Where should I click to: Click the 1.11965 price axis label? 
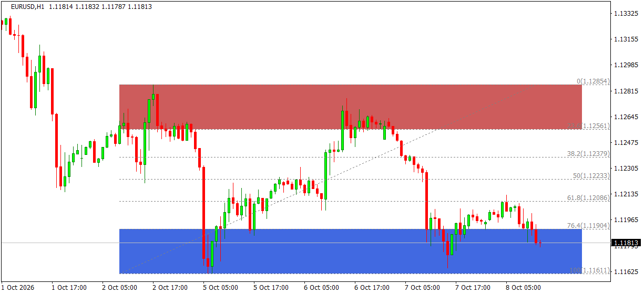tap(626, 220)
